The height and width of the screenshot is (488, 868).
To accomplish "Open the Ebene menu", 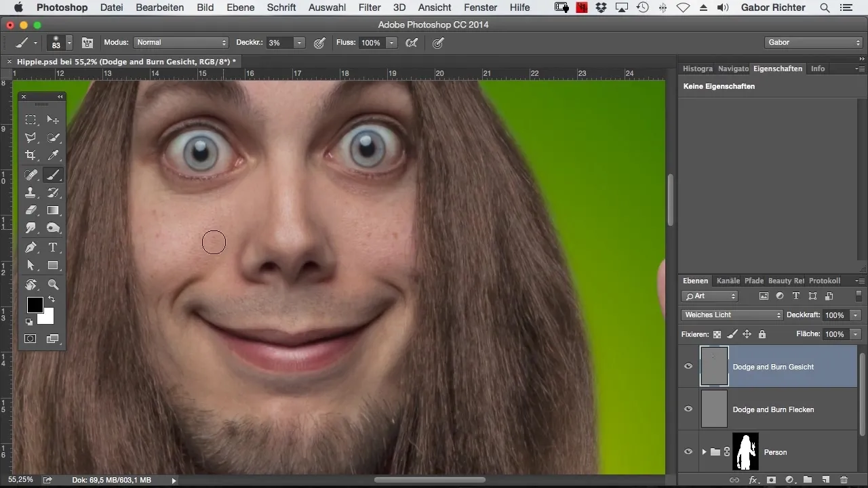I will [x=241, y=7].
